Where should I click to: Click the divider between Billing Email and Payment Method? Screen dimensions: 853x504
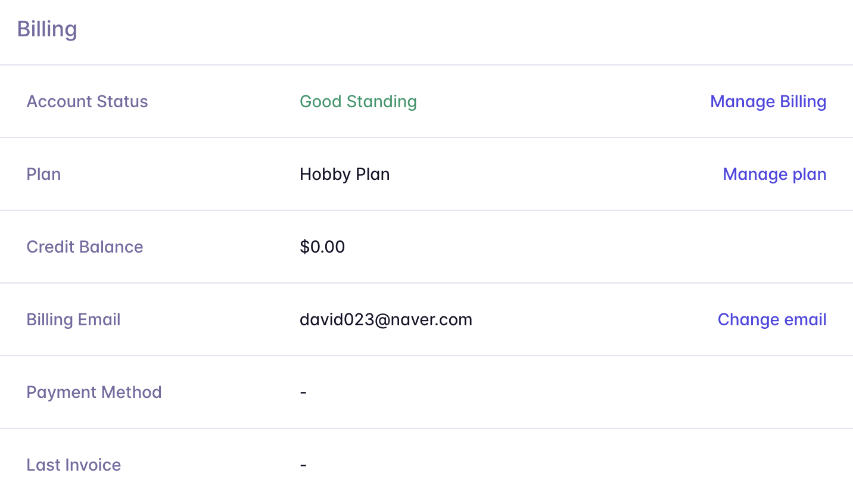[426, 356]
